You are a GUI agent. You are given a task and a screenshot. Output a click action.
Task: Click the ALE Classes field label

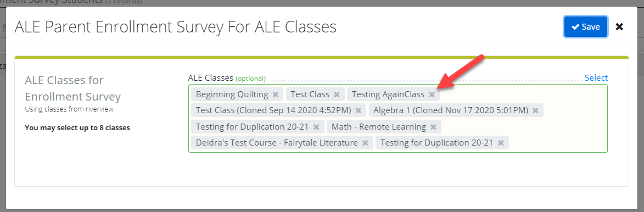[x=211, y=77]
